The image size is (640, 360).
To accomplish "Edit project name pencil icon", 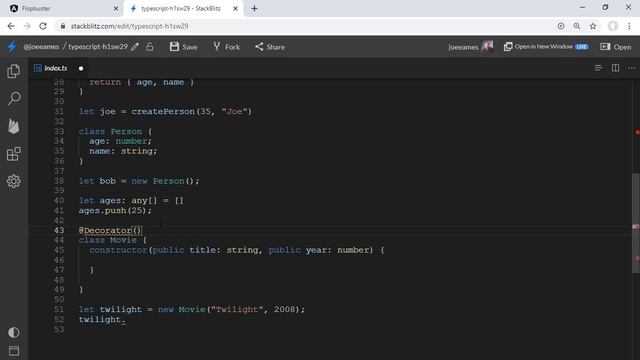I will coord(135,47).
